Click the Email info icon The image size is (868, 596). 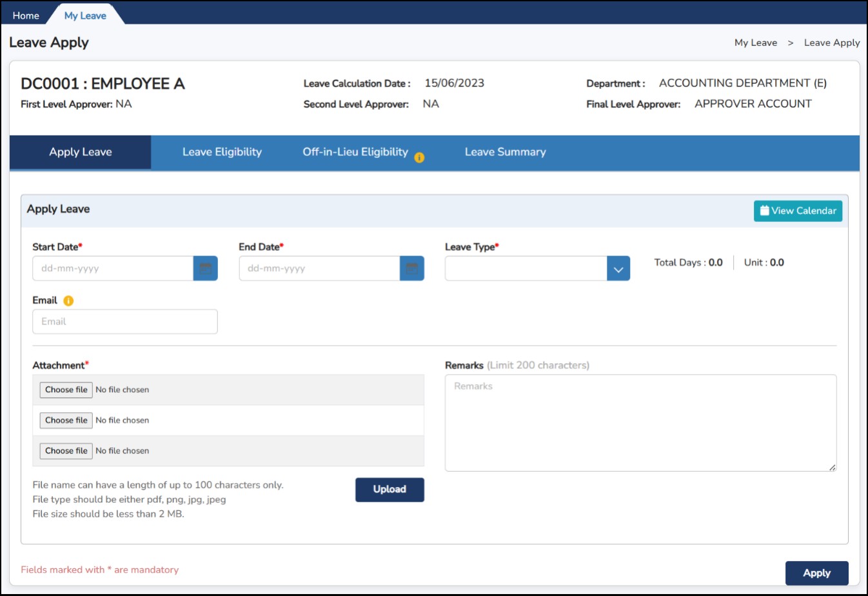(68, 301)
